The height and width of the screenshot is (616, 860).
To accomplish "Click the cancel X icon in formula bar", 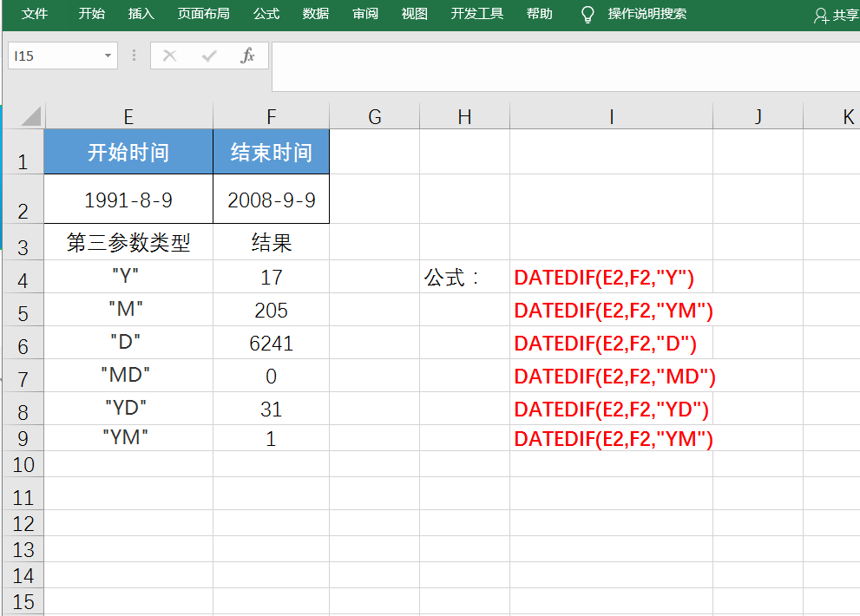I will click(169, 56).
